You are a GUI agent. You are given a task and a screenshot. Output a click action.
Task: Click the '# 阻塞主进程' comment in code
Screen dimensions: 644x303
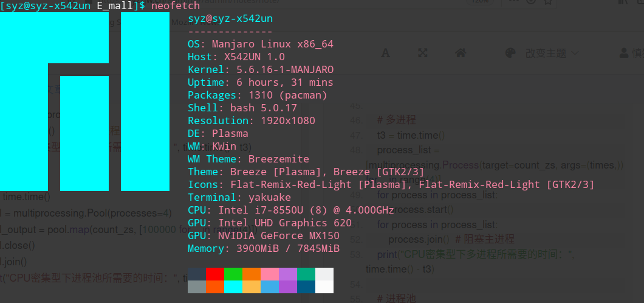485,239
